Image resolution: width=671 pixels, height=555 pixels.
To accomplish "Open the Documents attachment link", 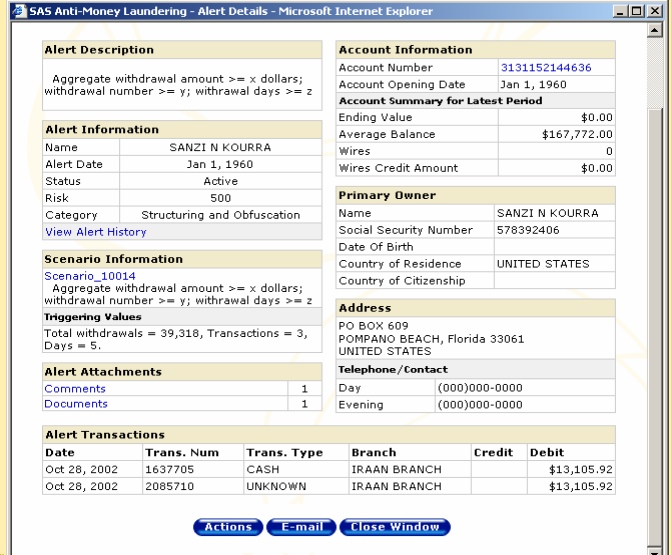I will (x=76, y=404).
